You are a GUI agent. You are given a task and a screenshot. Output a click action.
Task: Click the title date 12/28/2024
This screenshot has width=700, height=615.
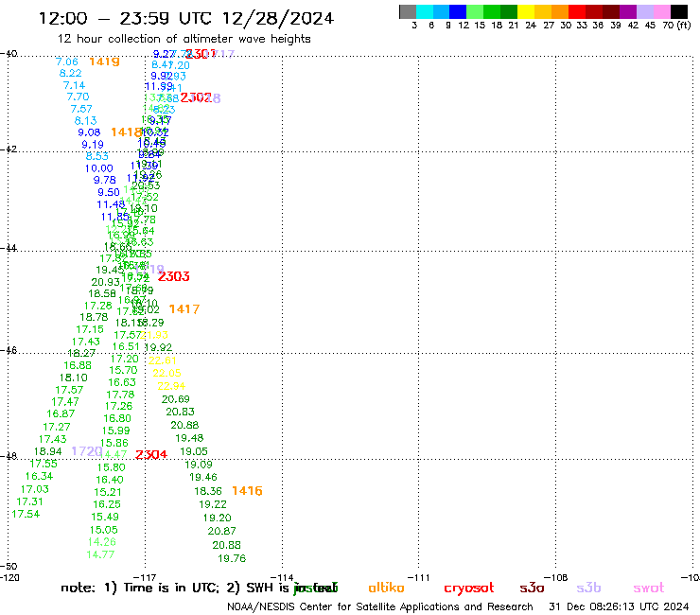(278, 18)
